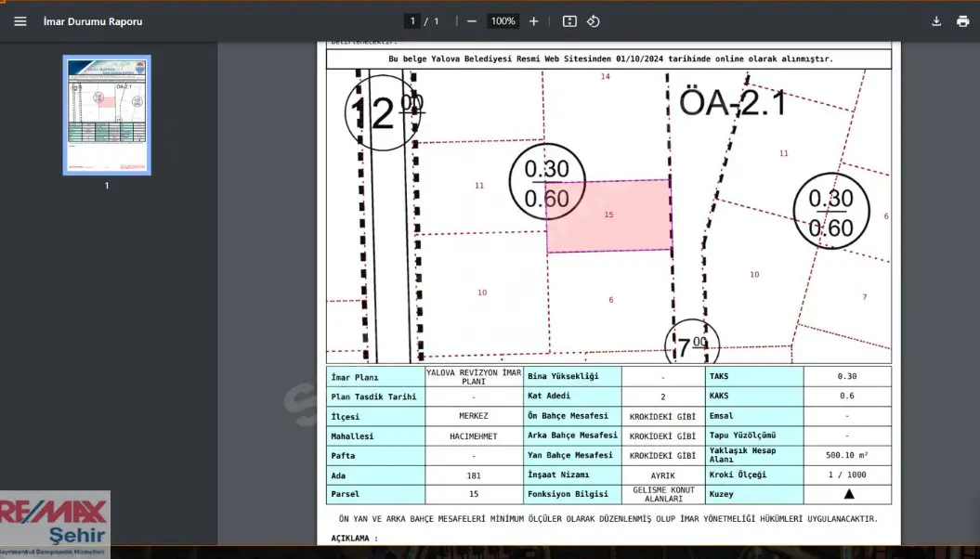
Task: Zoom in with the plus icon
Action: pyautogui.click(x=534, y=21)
